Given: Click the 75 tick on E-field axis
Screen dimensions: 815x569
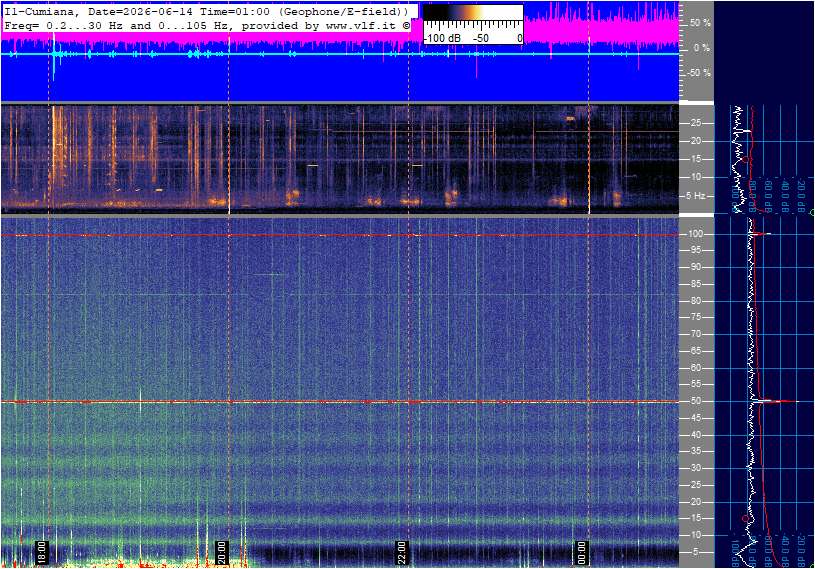Looking at the screenshot, I should 695,317.
